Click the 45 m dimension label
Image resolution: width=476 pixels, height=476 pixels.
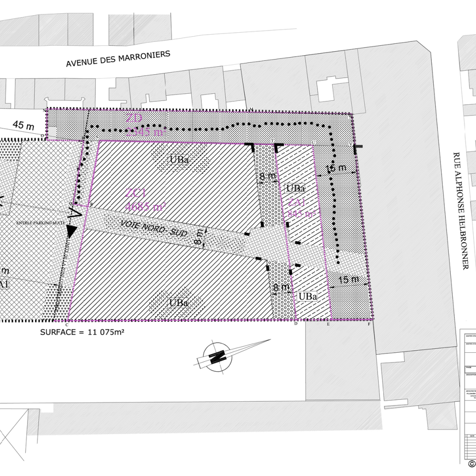pyautogui.click(x=24, y=125)
